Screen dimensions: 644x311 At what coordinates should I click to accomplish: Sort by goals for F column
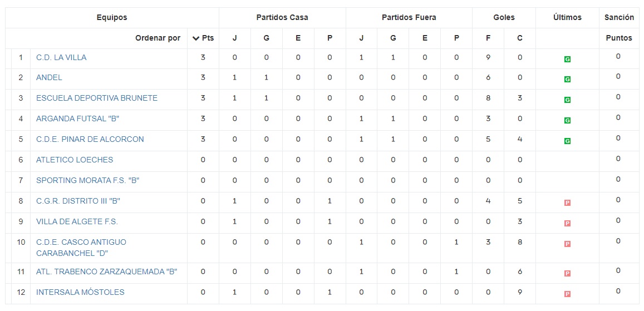pyautogui.click(x=488, y=38)
